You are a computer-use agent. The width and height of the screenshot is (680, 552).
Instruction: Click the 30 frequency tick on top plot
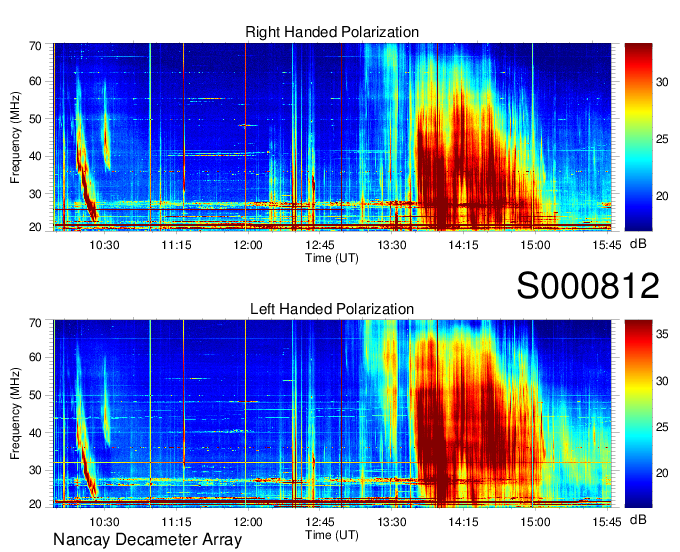pos(35,194)
